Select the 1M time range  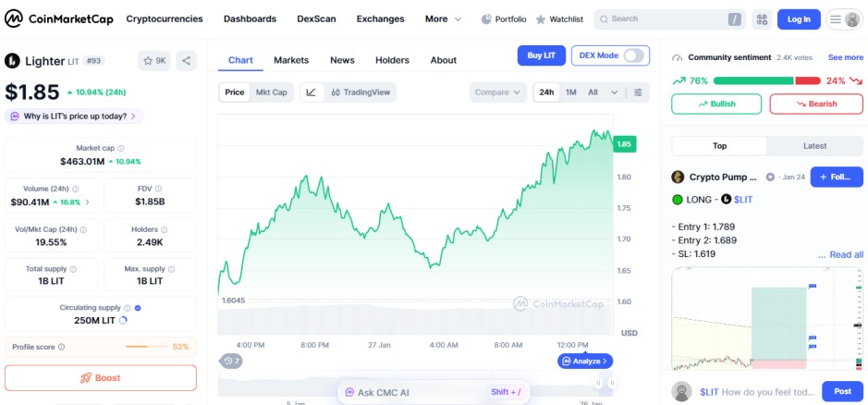pyautogui.click(x=571, y=92)
